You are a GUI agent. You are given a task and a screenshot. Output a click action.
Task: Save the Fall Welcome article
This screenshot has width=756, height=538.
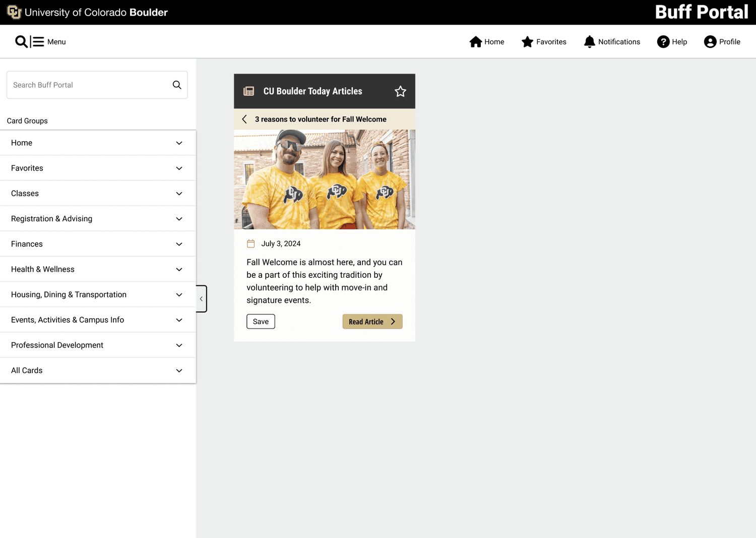click(x=261, y=322)
